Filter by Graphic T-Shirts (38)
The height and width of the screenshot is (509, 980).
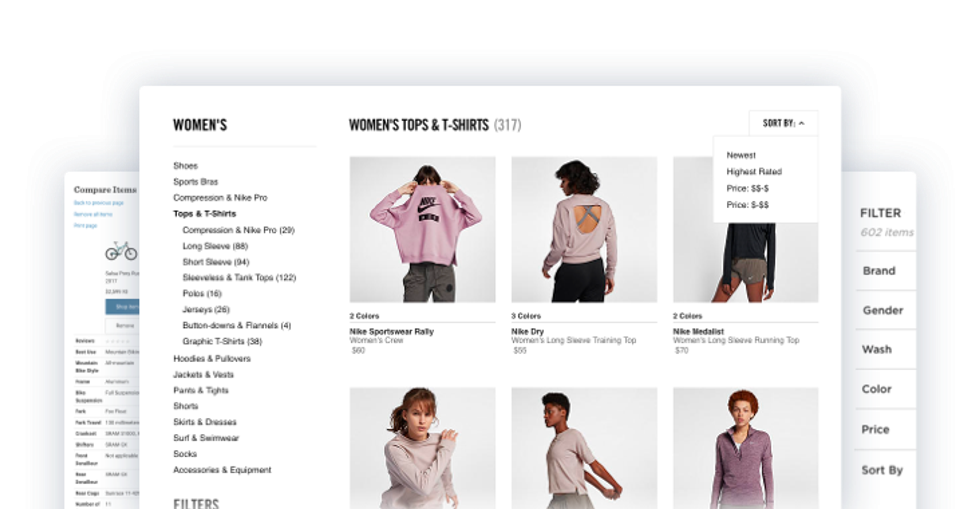(x=222, y=341)
